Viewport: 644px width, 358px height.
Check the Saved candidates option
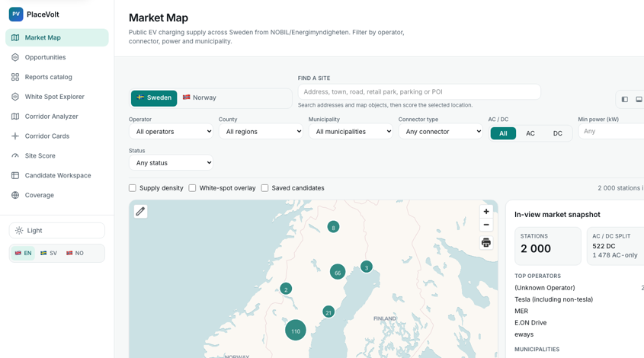(264, 188)
